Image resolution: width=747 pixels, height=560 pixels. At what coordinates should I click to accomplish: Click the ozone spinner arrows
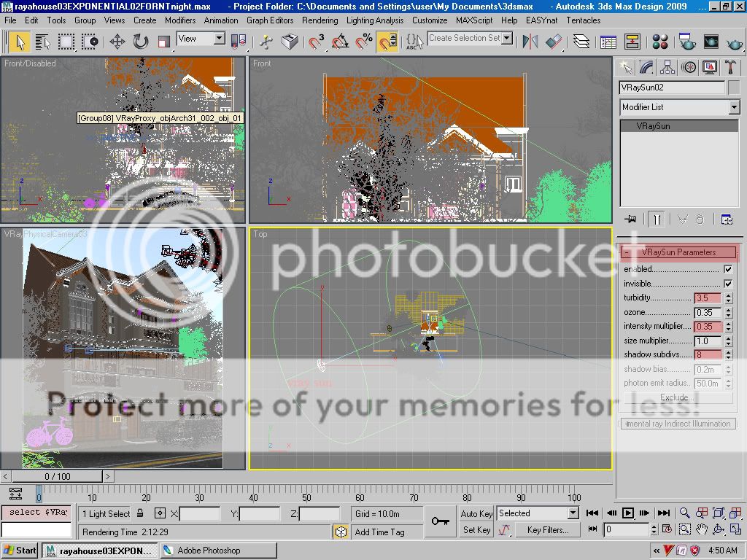(728, 312)
